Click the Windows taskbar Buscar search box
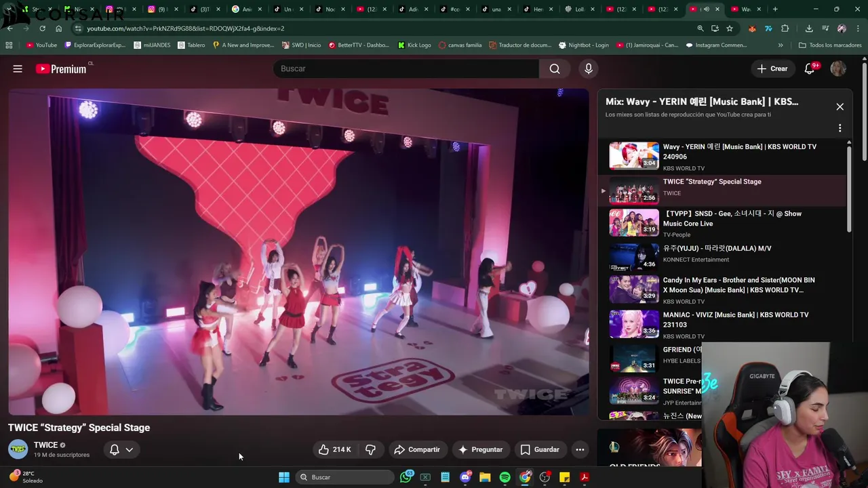Image resolution: width=868 pixels, height=488 pixels. [x=345, y=477]
